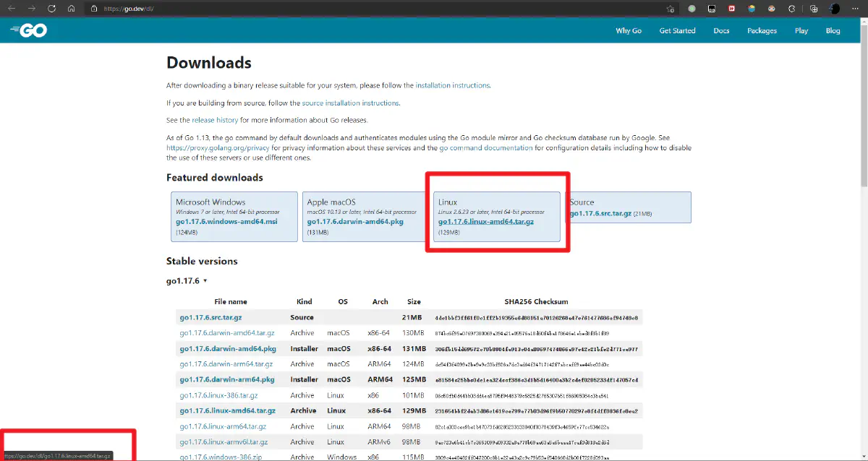Open the Extensions puzzle piece icon
The image size is (868, 461).
[x=792, y=9]
